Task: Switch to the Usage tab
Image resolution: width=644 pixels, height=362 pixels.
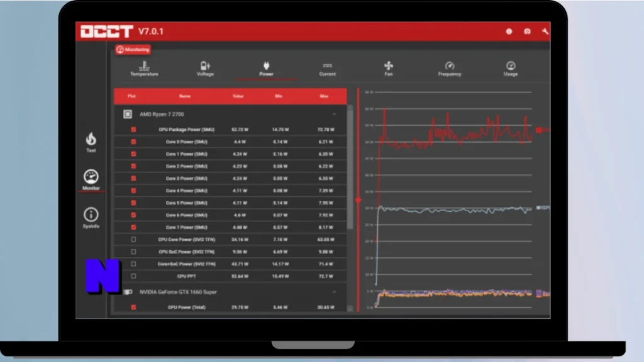Action: click(x=511, y=69)
